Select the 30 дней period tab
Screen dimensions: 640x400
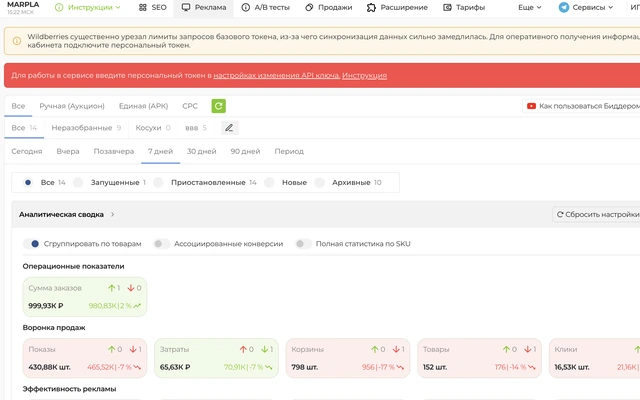(x=201, y=151)
